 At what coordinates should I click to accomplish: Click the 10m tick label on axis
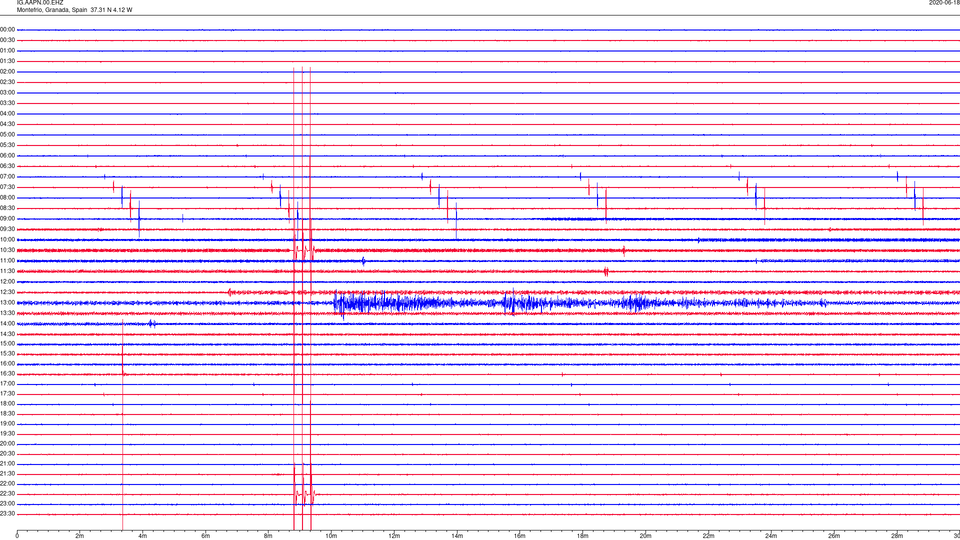click(x=331, y=536)
